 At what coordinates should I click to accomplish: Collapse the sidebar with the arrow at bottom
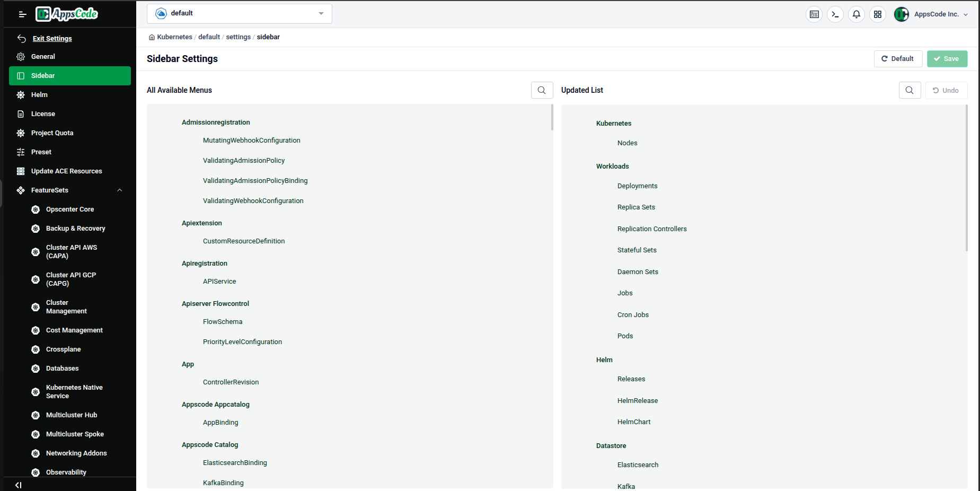click(18, 485)
